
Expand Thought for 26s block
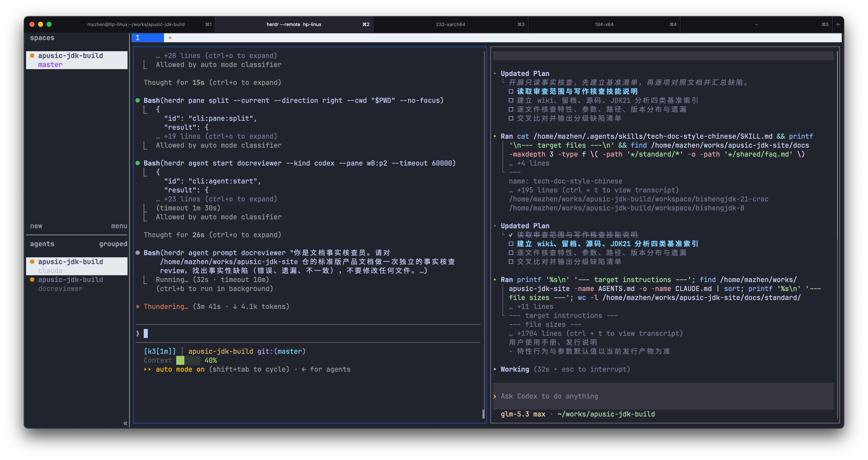pyautogui.click(x=212, y=235)
